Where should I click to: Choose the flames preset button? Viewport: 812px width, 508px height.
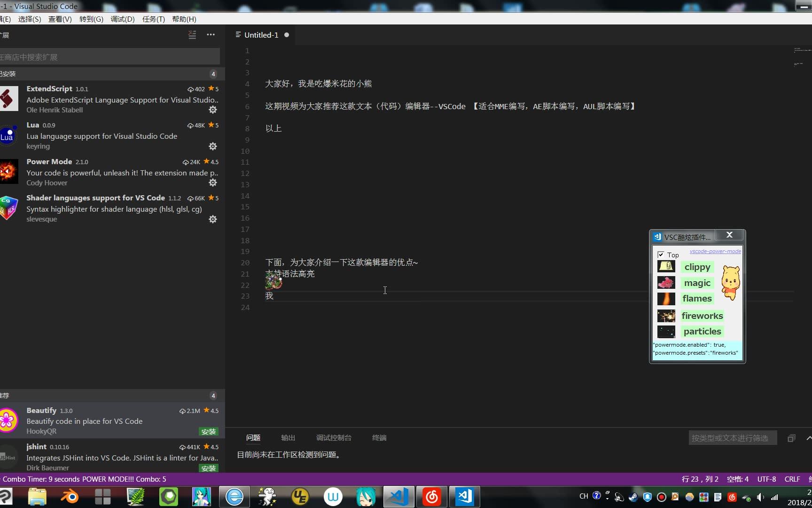point(697,298)
